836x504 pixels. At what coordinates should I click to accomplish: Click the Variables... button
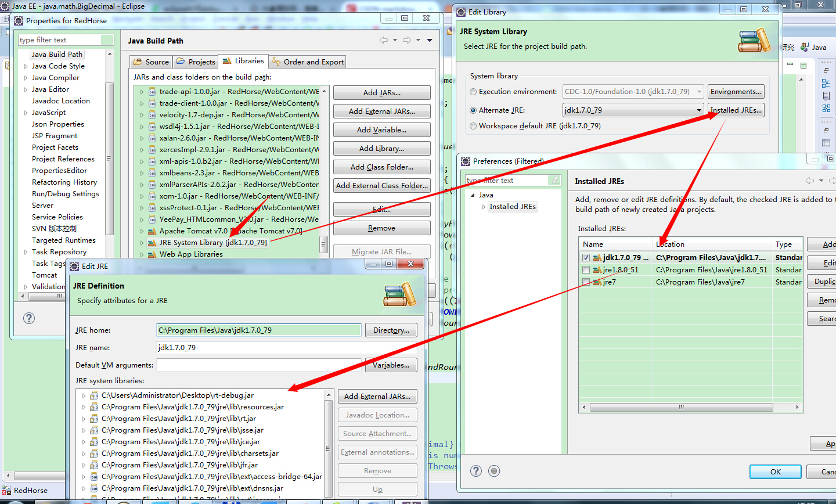[391, 365]
